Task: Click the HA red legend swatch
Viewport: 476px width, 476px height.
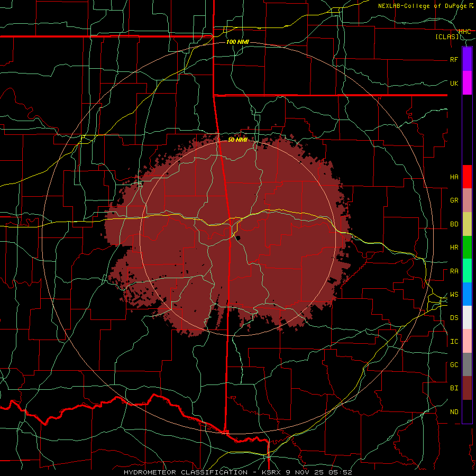Action: tap(467, 177)
